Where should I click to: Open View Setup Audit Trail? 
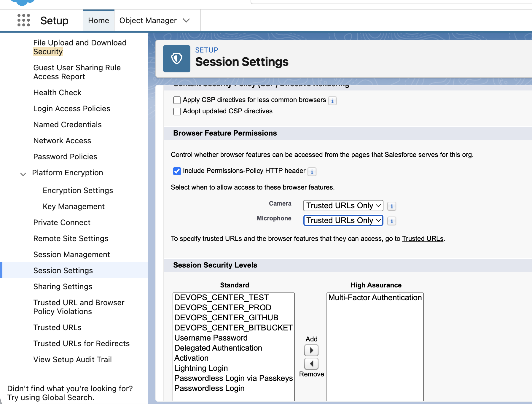[73, 360]
